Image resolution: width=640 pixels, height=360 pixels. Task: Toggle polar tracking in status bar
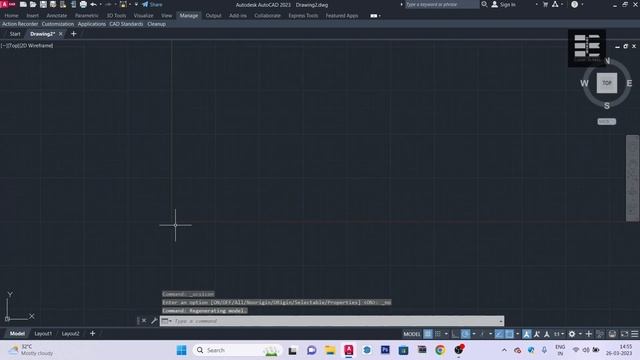pyautogui.click(x=465, y=334)
